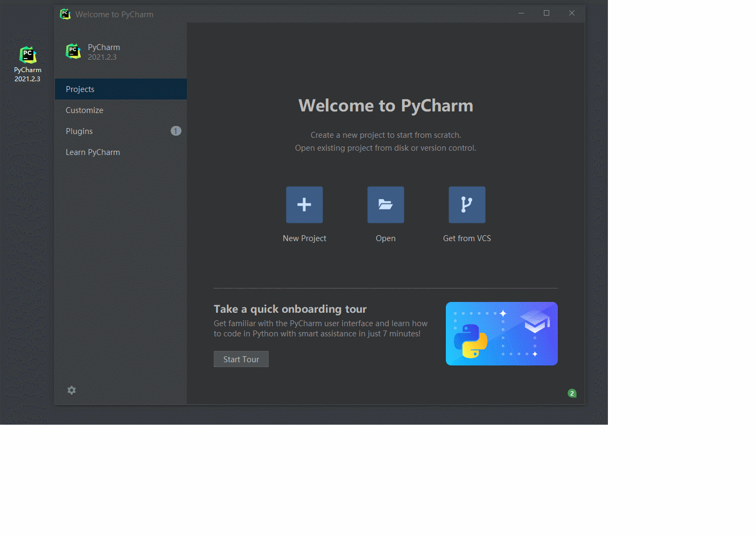Start the onboarding tour with Start Tour
Screen dimensions: 756x535
pyautogui.click(x=241, y=359)
